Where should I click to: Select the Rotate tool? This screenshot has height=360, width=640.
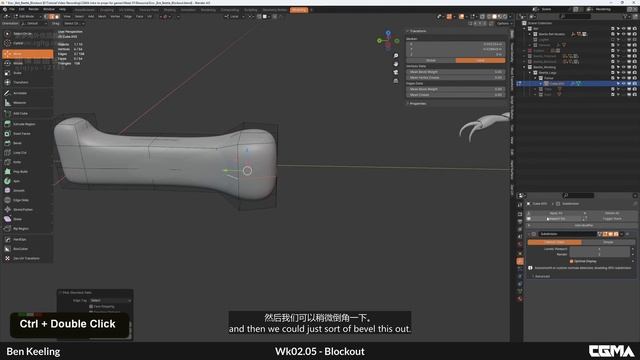(27, 63)
